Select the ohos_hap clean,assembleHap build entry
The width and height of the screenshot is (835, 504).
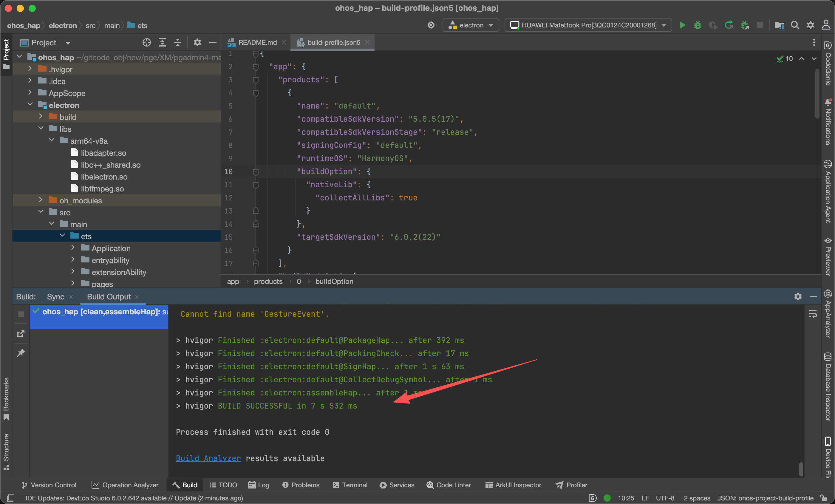(99, 316)
